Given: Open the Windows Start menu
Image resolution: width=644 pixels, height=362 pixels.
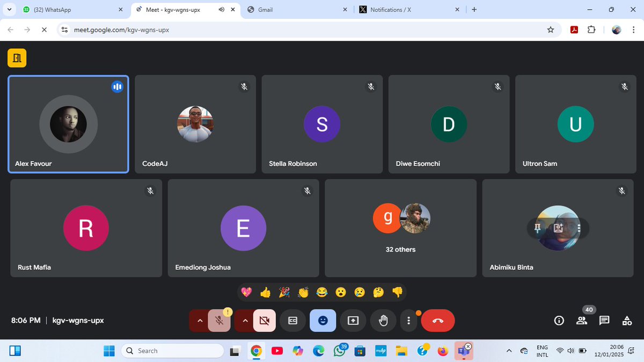Looking at the screenshot, I should point(109,351).
